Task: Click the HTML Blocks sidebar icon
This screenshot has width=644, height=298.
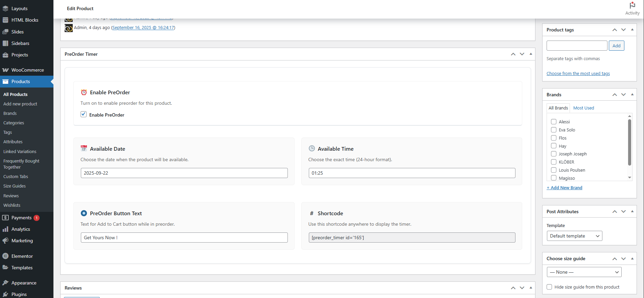Action: [x=5, y=20]
